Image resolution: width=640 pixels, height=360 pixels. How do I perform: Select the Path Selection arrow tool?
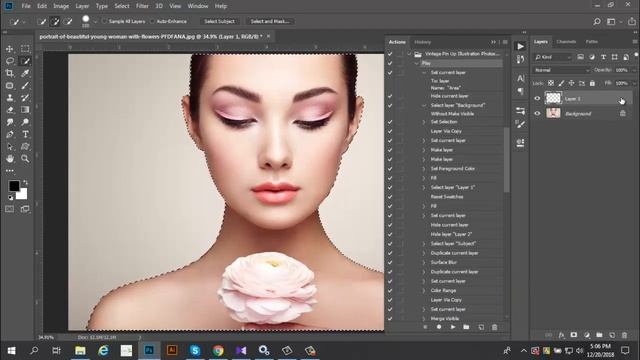10,147
